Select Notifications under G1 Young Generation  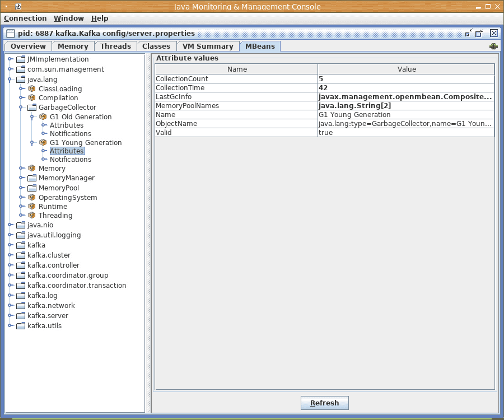(x=71, y=159)
